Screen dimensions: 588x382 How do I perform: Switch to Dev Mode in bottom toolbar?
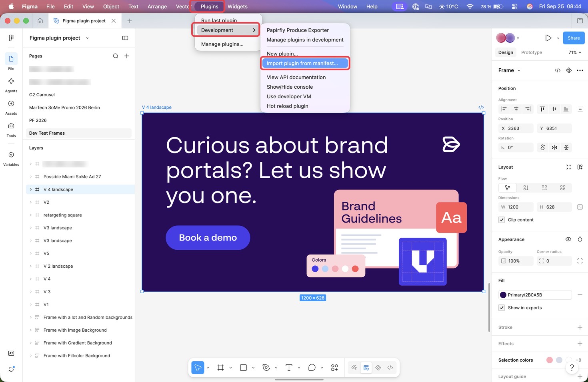pyautogui.click(x=390, y=368)
